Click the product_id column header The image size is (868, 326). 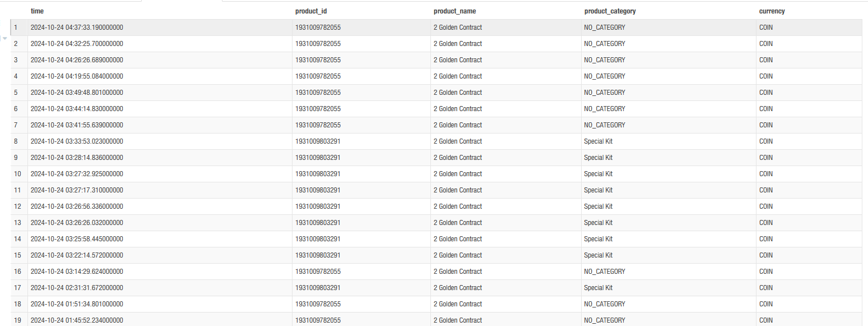311,11
